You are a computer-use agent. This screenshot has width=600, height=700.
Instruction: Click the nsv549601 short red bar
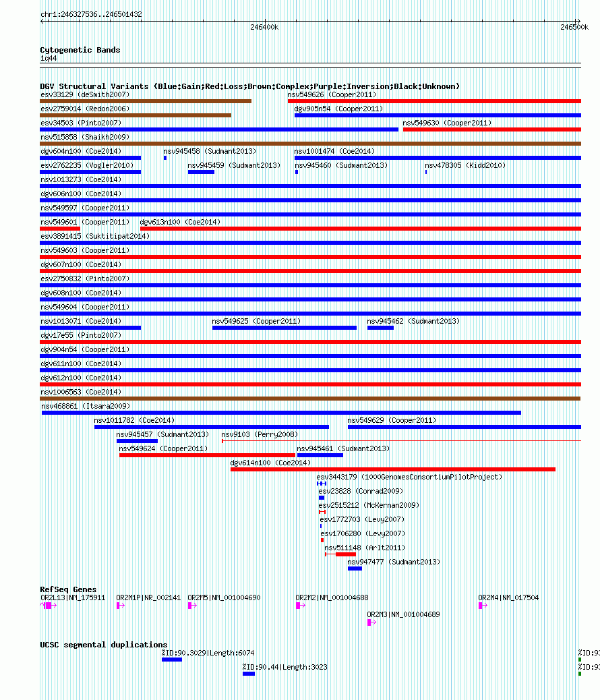(x=60, y=229)
